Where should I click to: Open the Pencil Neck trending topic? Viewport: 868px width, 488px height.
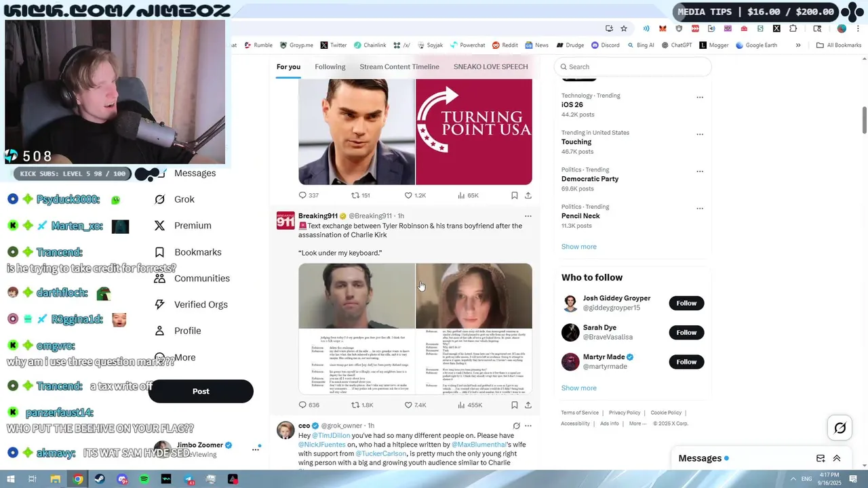(x=580, y=216)
